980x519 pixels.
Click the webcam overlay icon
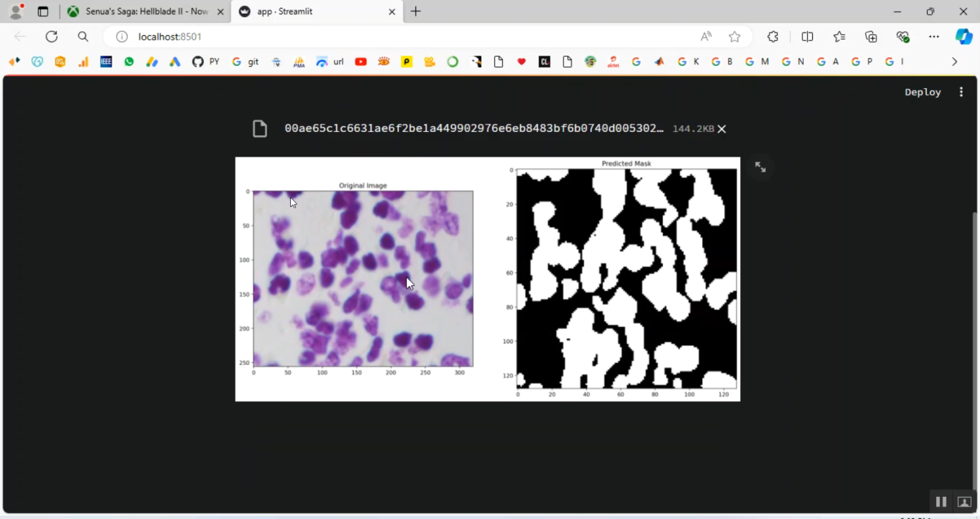click(x=964, y=501)
